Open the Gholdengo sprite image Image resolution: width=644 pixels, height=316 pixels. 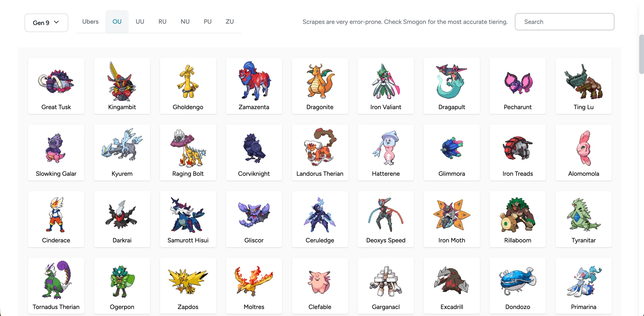[188, 82]
